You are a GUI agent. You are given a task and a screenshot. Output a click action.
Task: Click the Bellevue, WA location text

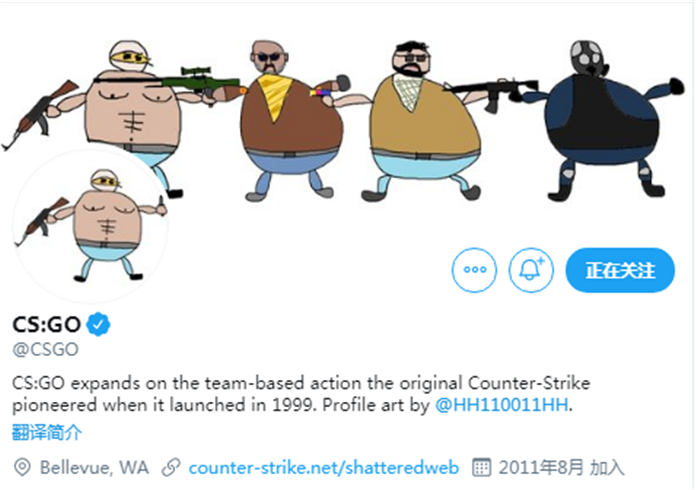(x=94, y=468)
